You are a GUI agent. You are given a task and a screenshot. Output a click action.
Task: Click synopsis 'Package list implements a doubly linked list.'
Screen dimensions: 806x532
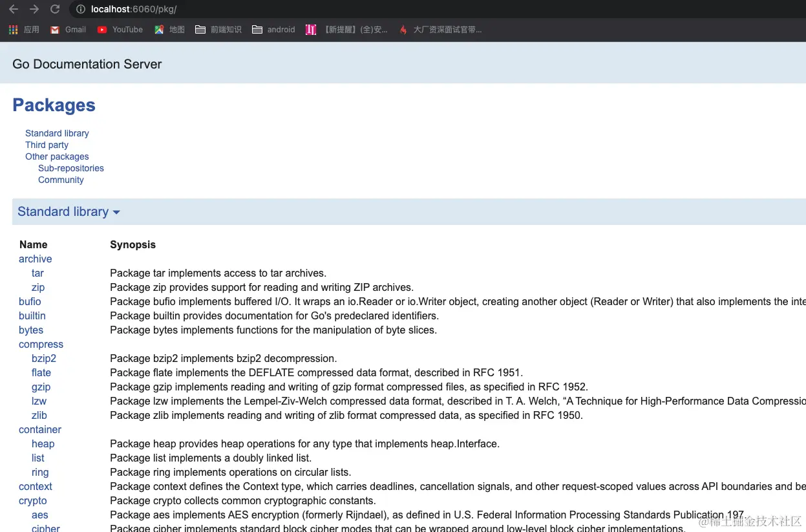point(211,458)
